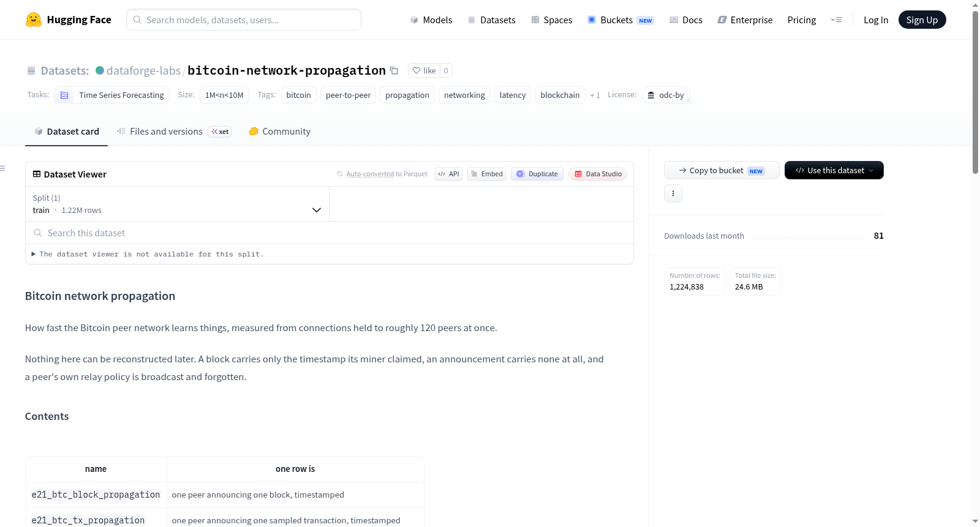Filter by the blockchain tag
Viewport: 980px width, 527px height.
pos(560,95)
